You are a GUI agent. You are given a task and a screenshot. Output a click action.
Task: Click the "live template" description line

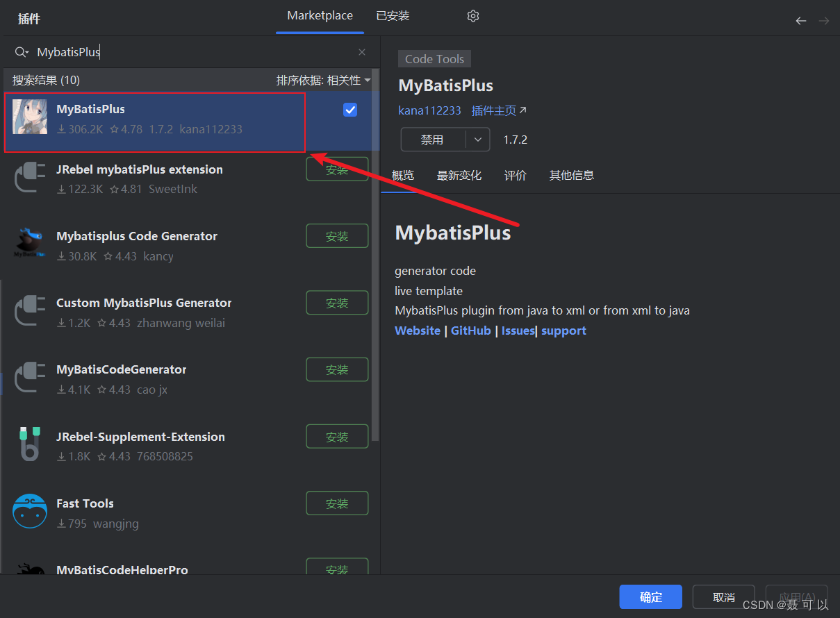pos(429,291)
